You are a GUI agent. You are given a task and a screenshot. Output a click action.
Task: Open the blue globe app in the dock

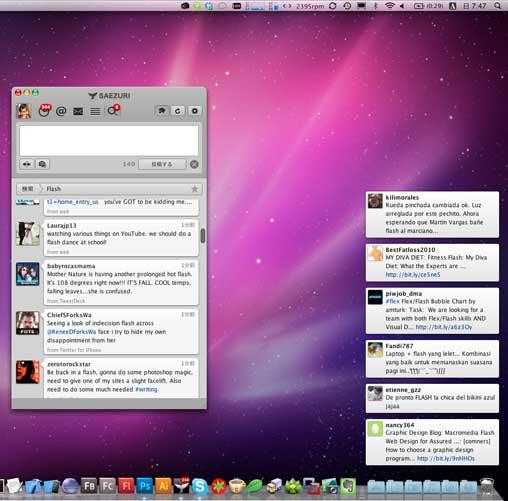click(x=70, y=486)
